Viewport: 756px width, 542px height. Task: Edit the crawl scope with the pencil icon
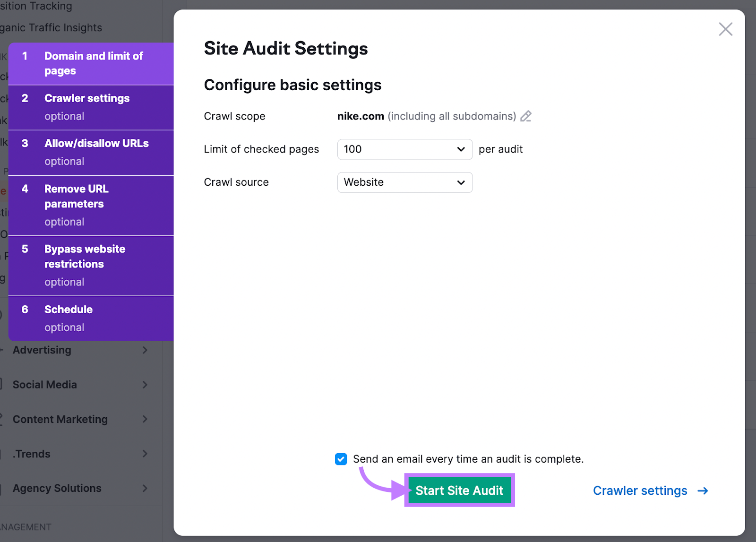point(526,116)
